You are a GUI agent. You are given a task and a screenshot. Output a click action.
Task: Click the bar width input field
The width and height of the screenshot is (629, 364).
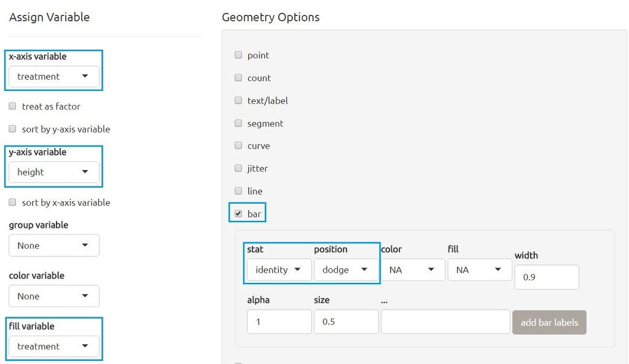pos(547,277)
